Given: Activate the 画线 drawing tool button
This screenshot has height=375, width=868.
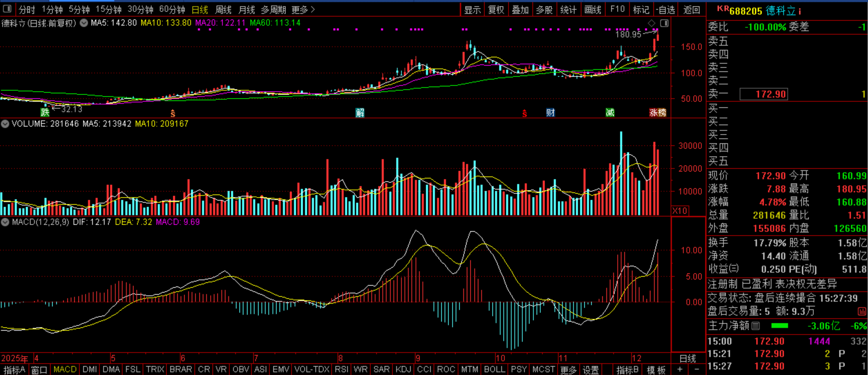Looking at the screenshot, I should point(592,10).
